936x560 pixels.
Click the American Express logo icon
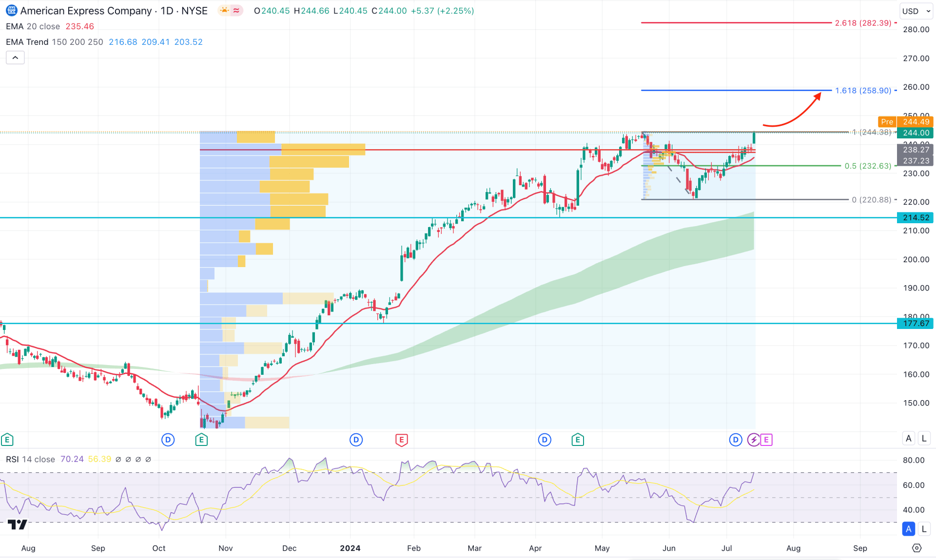point(11,10)
